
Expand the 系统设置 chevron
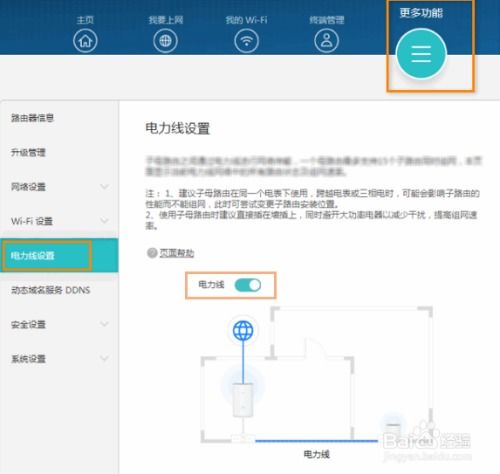point(104,358)
